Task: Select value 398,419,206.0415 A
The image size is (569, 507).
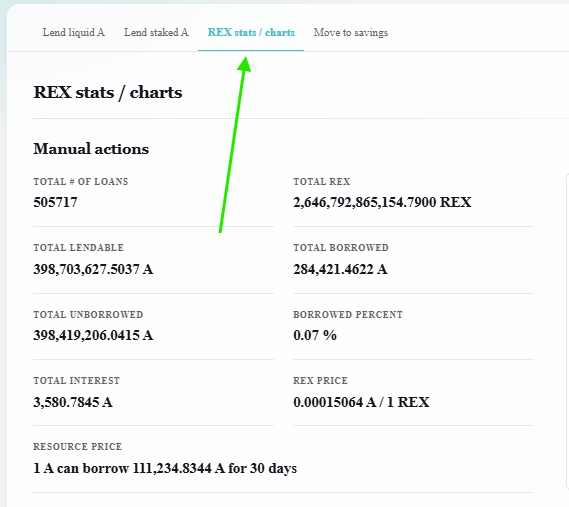Action: point(93,335)
